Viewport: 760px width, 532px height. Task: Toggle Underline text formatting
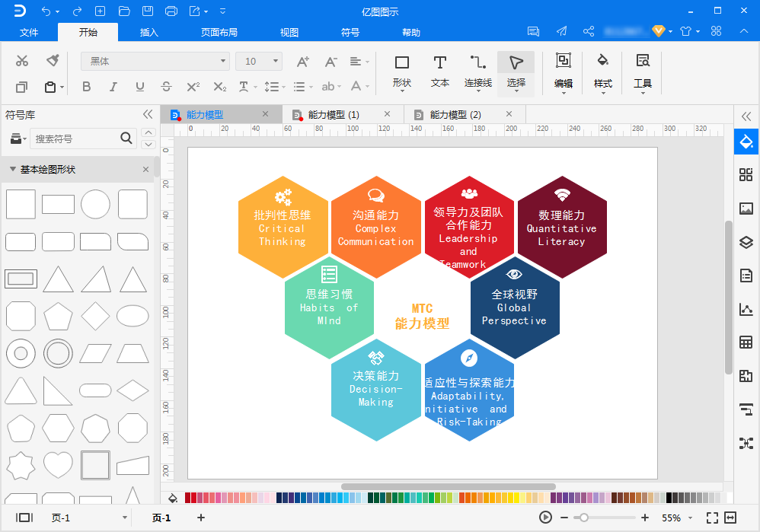139,87
